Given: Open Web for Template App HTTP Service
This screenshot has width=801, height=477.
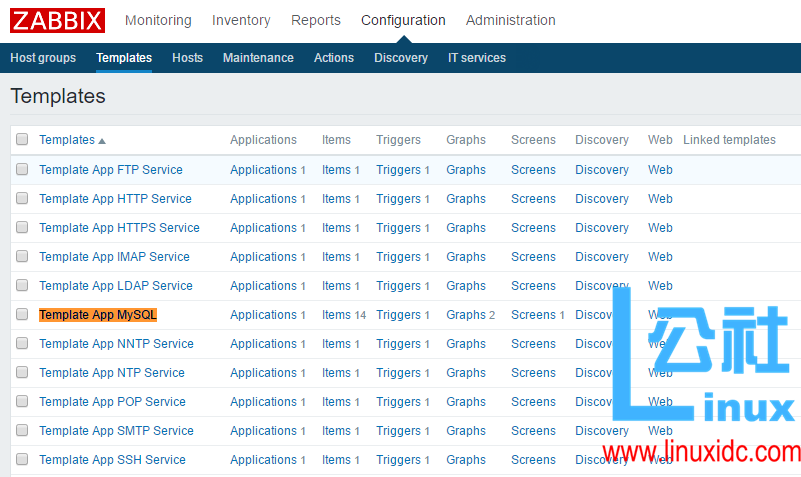Looking at the screenshot, I should click(660, 199).
